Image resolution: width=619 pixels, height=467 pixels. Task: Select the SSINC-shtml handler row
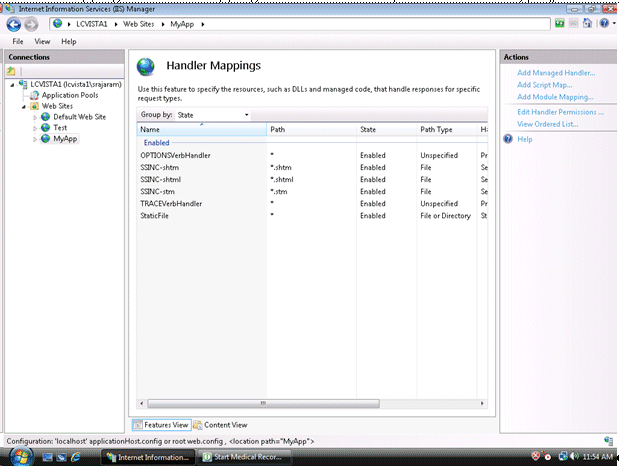(x=312, y=180)
